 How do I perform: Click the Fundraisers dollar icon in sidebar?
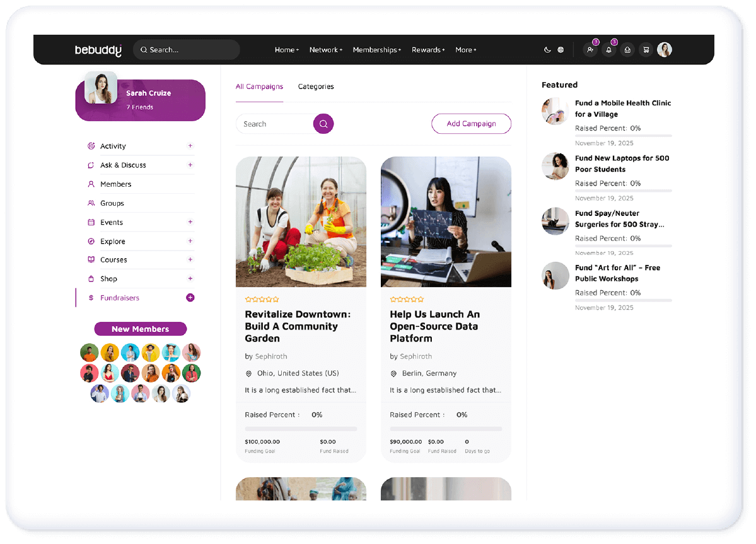[x=91, y=298]
